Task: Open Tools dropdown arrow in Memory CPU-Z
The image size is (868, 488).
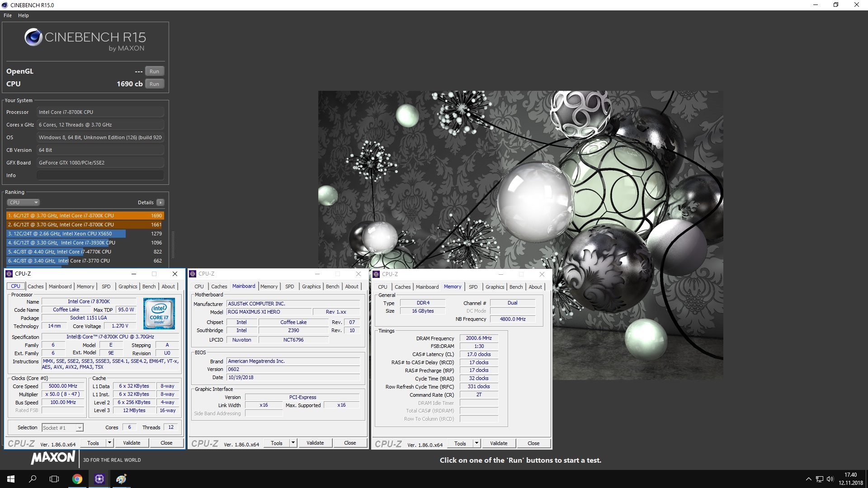Action: (476, 443)
